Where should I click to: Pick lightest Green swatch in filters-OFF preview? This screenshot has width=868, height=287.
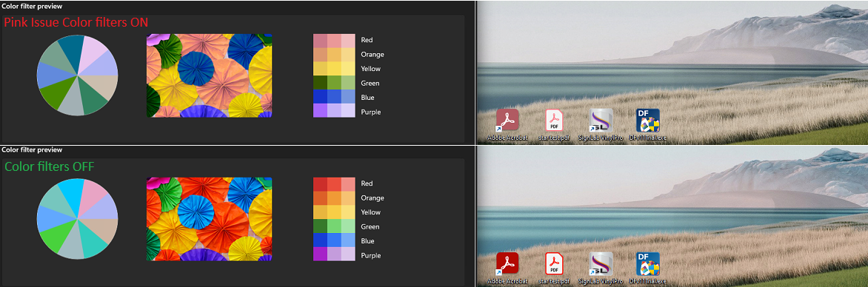[347, 227]
